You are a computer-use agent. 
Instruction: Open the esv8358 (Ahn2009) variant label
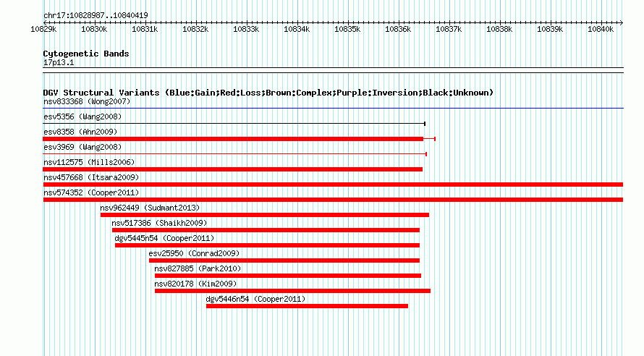click(80, 132)
